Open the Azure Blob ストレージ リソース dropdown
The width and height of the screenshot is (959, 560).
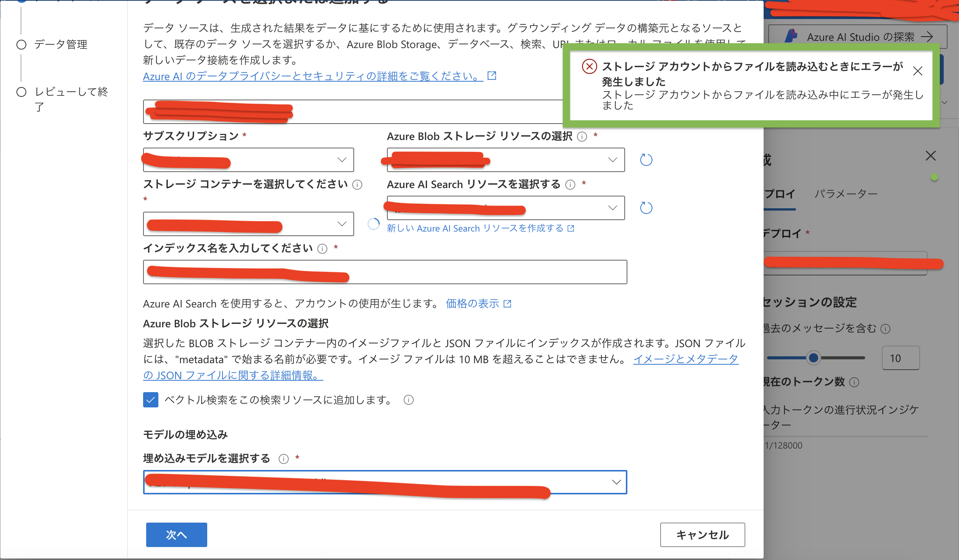[x=506, y=160]
